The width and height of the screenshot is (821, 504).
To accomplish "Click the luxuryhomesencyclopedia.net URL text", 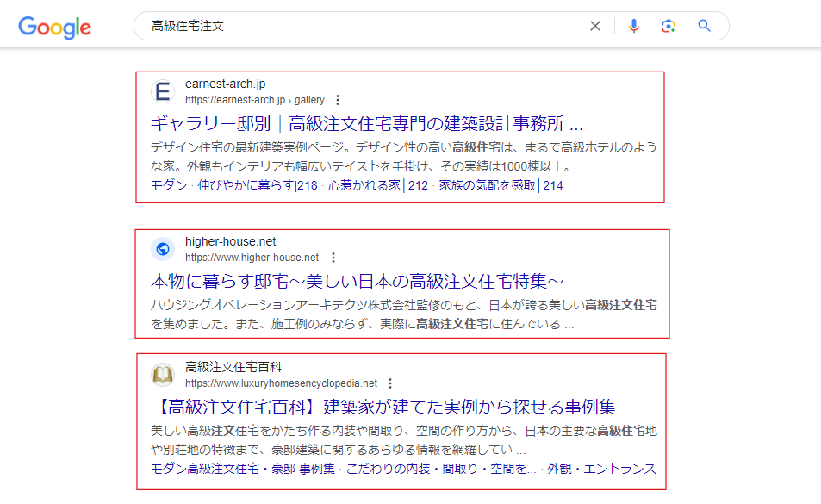I will tap(281, 383).
